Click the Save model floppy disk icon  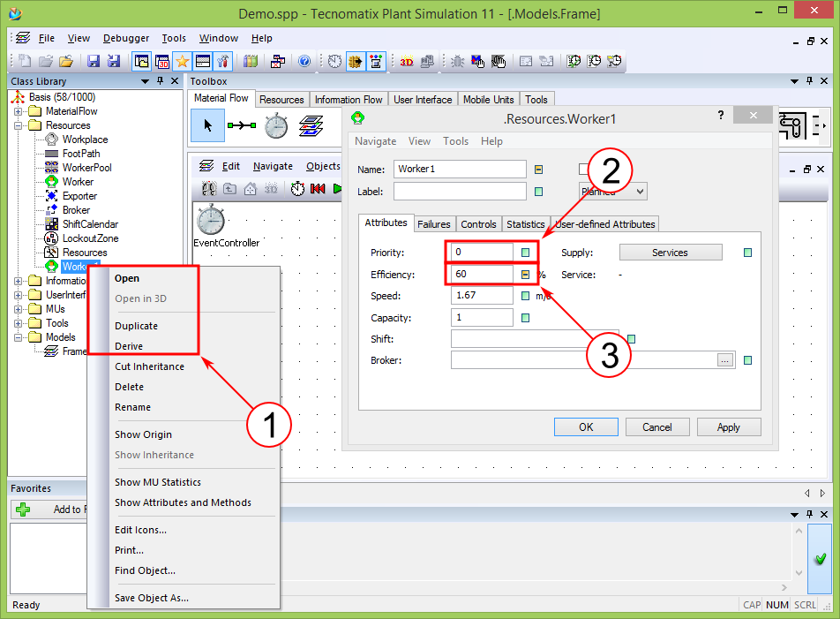(94, 61)
